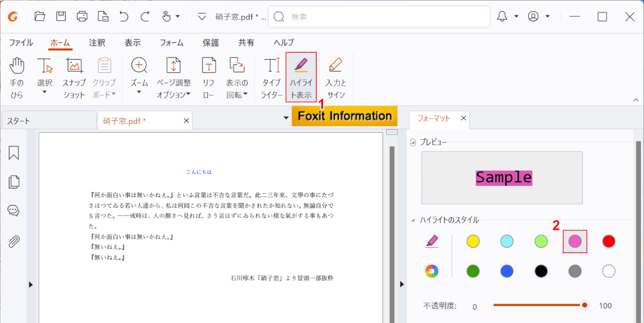Open the attachments paperclip panel
The width and height of the screenshot is (644, 323).
14,241
